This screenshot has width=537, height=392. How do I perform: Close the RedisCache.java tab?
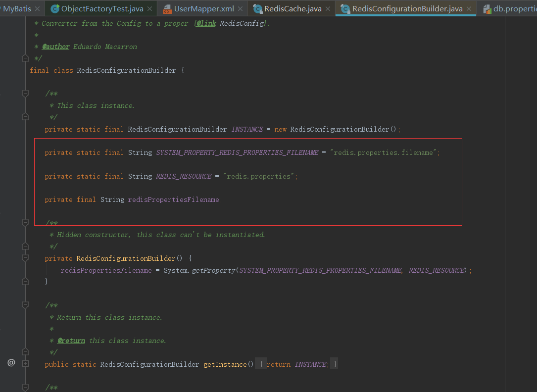coord(328,8)
